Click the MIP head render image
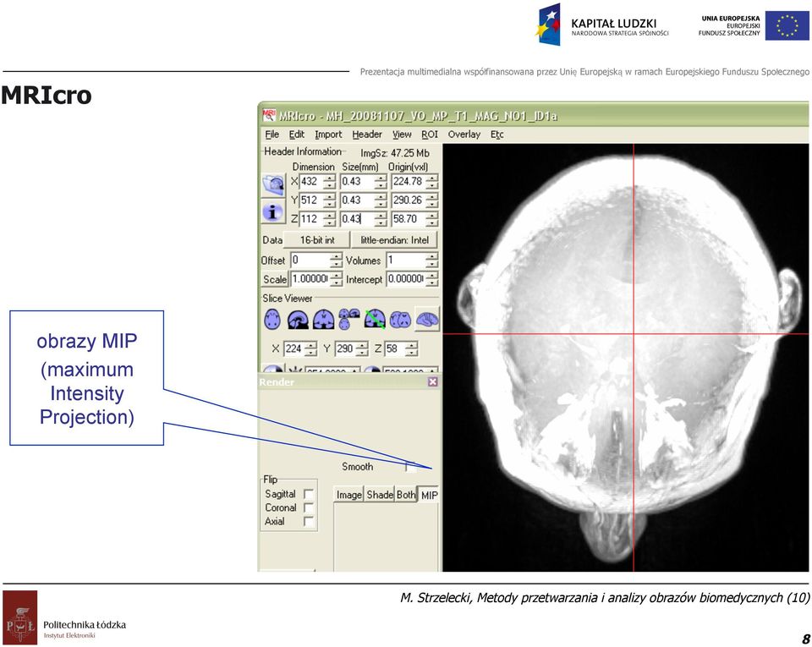812x647 pixels. [x=626, y=358]
